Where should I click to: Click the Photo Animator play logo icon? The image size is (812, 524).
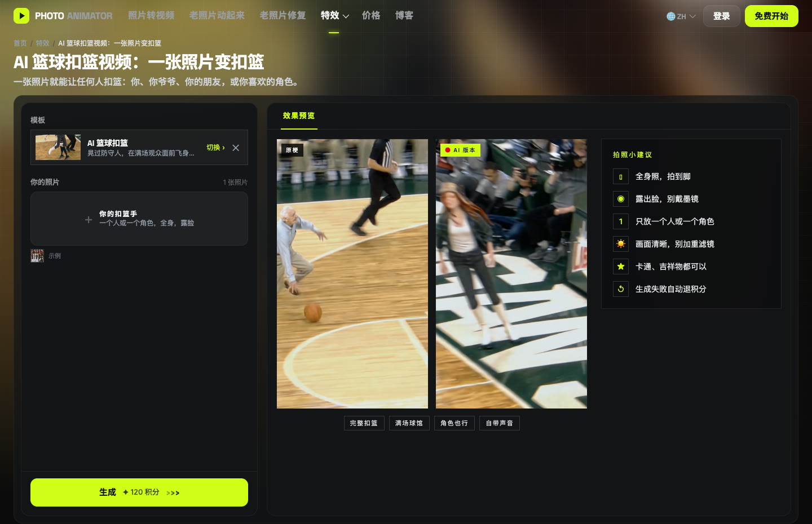[21, 16]
